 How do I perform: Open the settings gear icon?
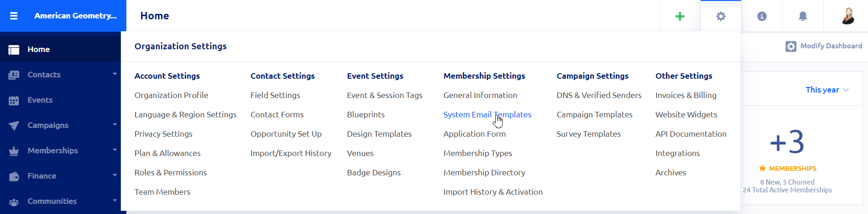pos(721,16)
